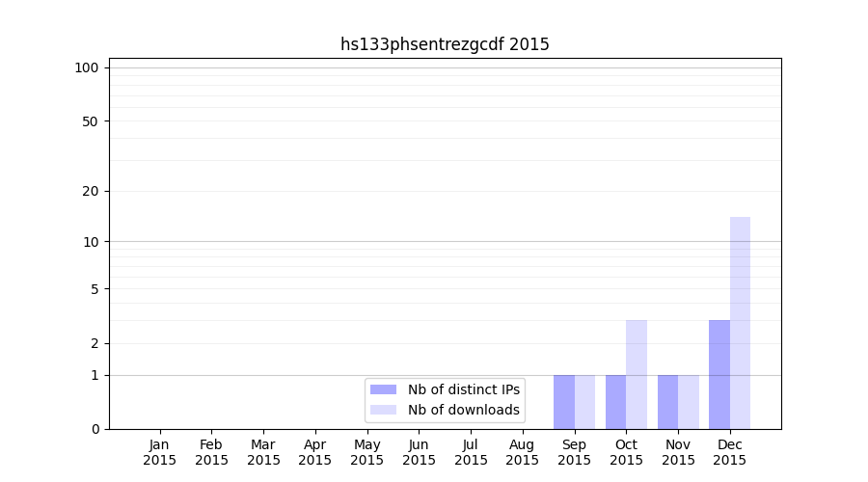Click the Sep 2015 distinct IPs bar

click(x=564, y=402)
